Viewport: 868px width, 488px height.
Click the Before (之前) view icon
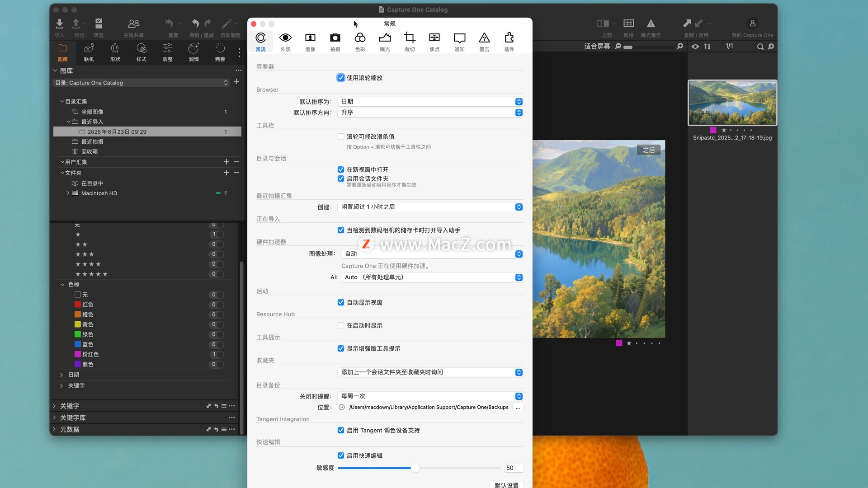point(603,23)
